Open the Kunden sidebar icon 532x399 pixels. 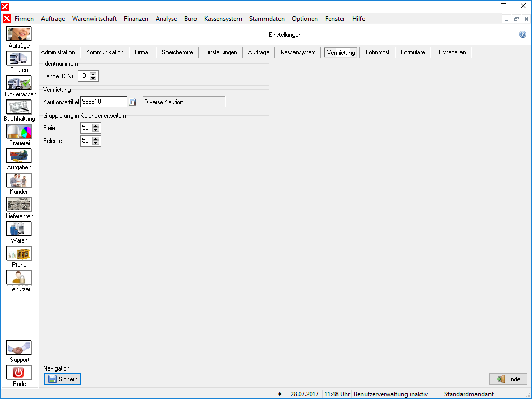click(x=19, y=180)
